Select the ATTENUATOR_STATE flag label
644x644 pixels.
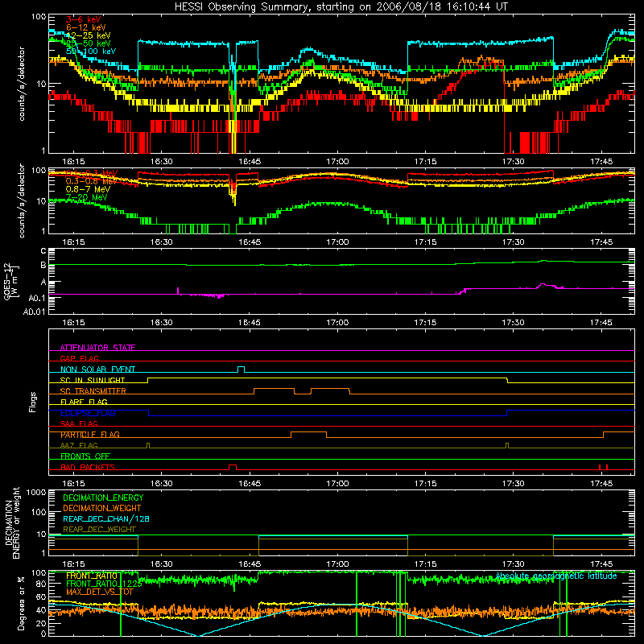97,348
